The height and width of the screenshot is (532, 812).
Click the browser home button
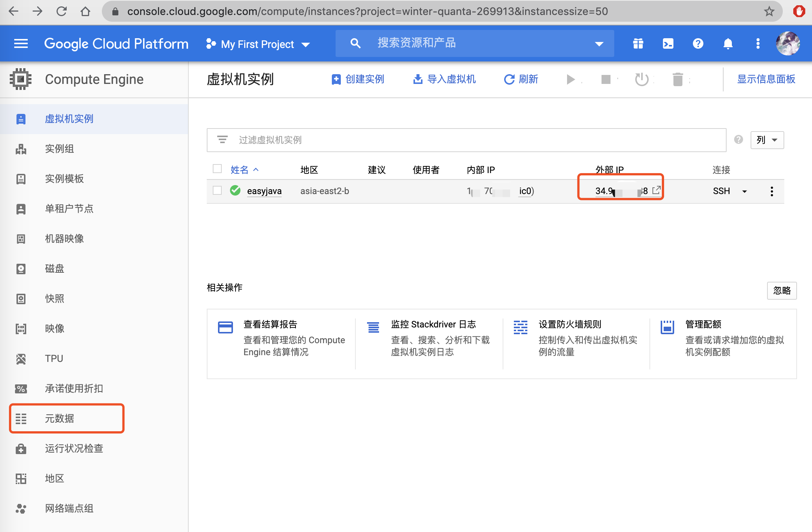pos(85,11)
